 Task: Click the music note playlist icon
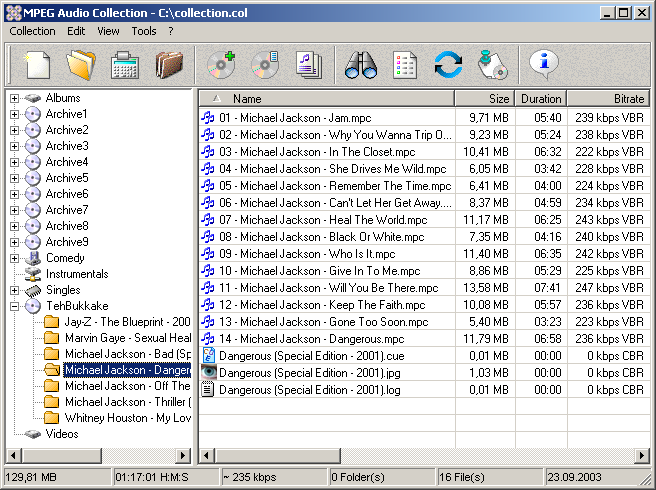coord(308,65)
